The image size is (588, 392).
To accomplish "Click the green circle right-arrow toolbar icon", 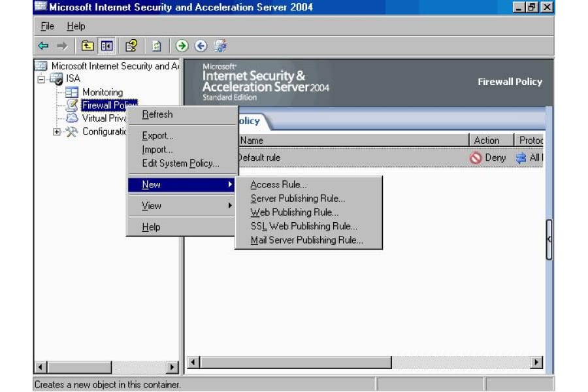I will pos(182,46).
